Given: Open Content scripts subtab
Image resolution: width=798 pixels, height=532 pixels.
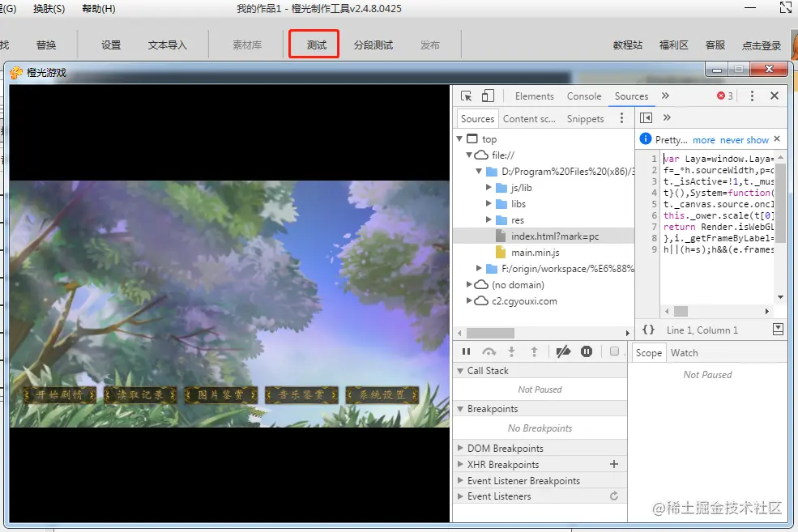Looking at the screenshot, I should pos(529,118).
